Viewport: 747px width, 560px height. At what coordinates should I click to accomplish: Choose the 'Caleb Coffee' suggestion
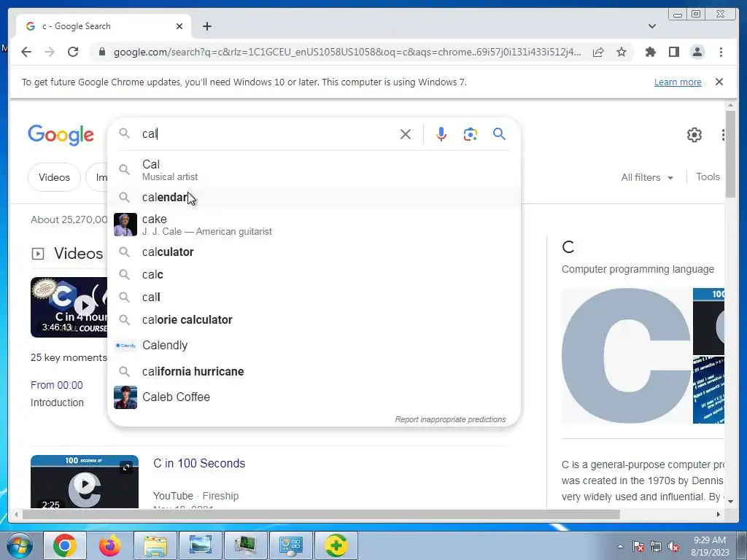coord(314,397)
